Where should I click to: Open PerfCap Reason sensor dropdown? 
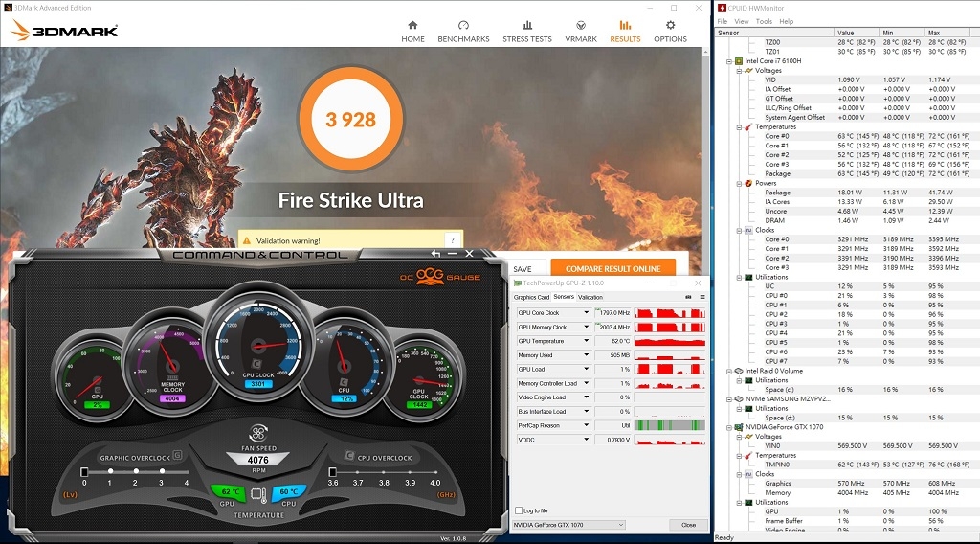(587, 425)
